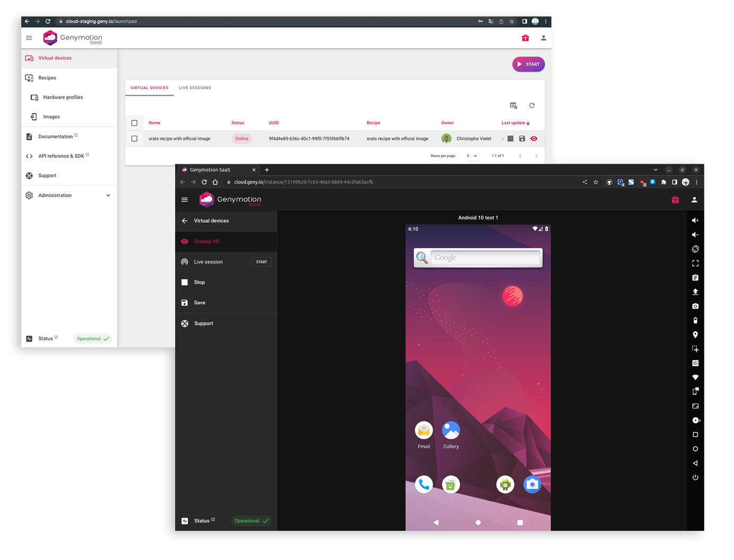The width and height of the screenshot is (734, 560).
Task: Open the battery widget in device toolbar
Action: (x=695, y=320)
